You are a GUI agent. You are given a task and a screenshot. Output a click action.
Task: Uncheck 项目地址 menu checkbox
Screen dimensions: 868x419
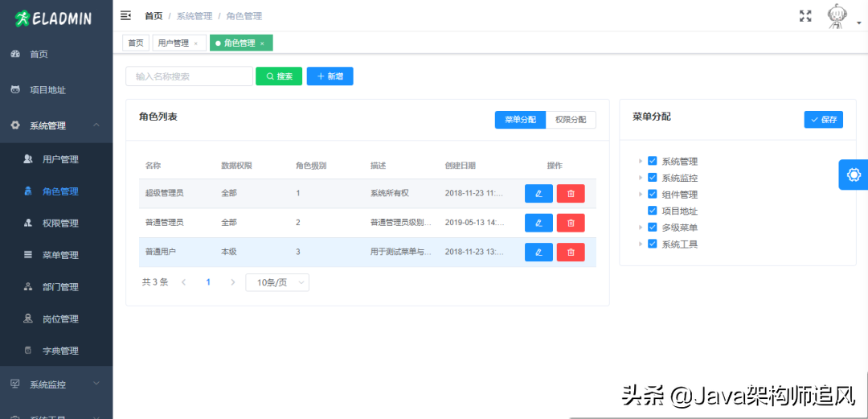click(x=652, y=211)
